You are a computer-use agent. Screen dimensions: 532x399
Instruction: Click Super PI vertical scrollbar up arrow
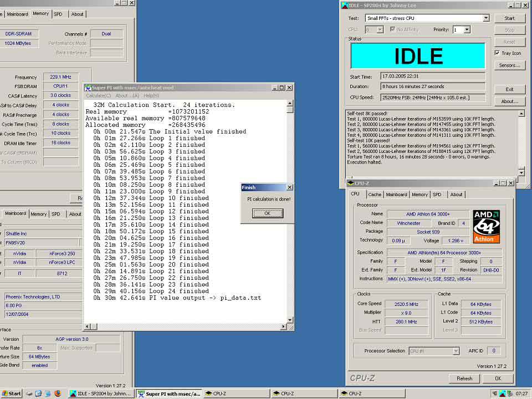(x=290, y=104)
